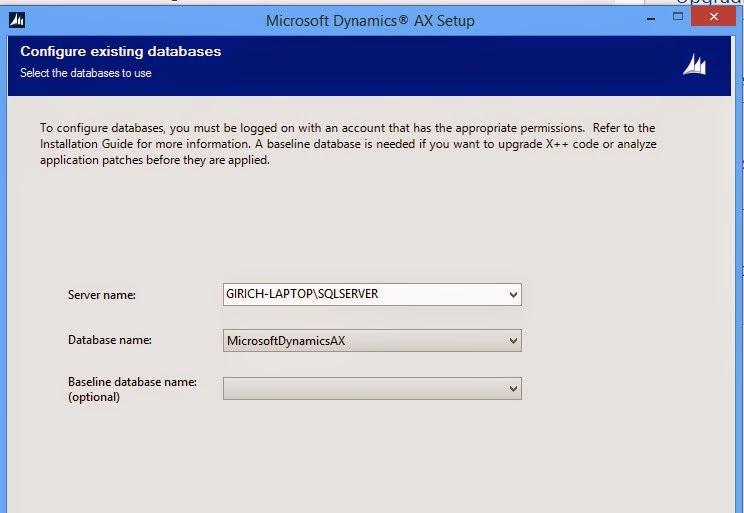Click the empty Baseline database name field
Screen dimensions: 744x513
(x=360, y=388)
